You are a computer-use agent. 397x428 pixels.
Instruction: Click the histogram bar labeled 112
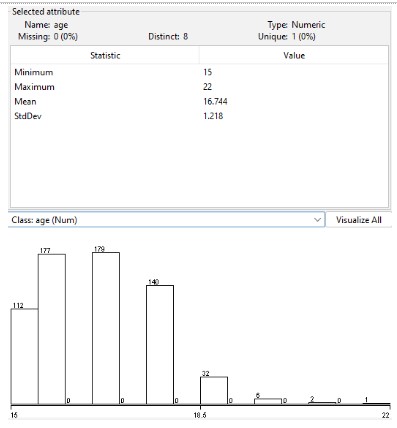[x=25, y=356]
